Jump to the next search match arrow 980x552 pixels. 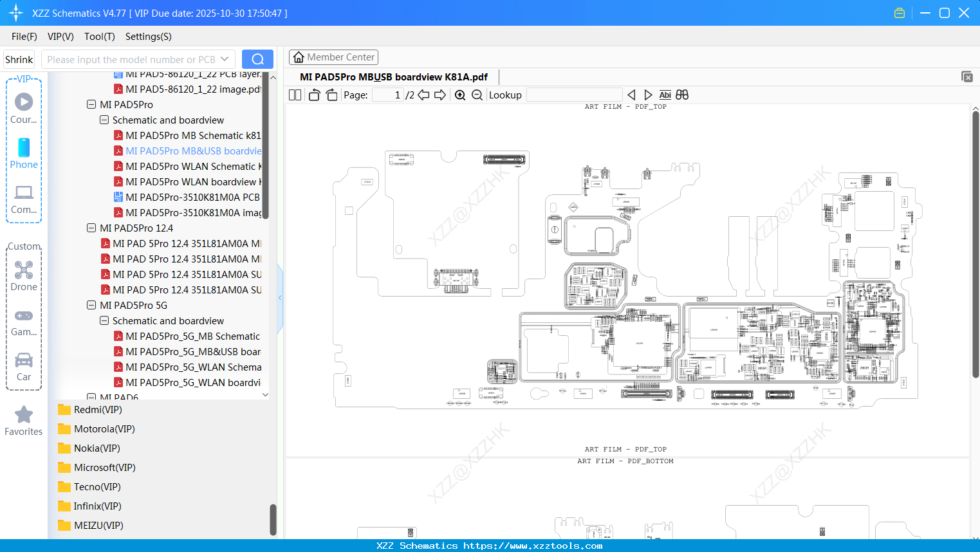point(648,95)
